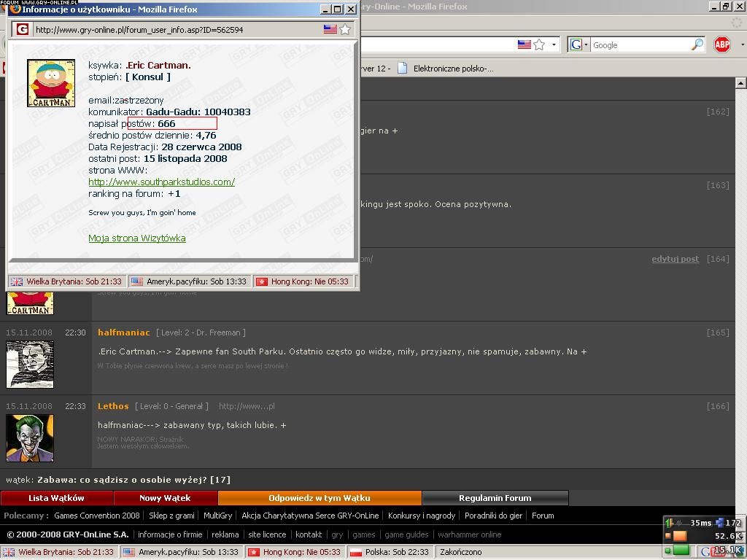
Task: Open the southparkstudios.com link
Action: [x=161, y=182]
